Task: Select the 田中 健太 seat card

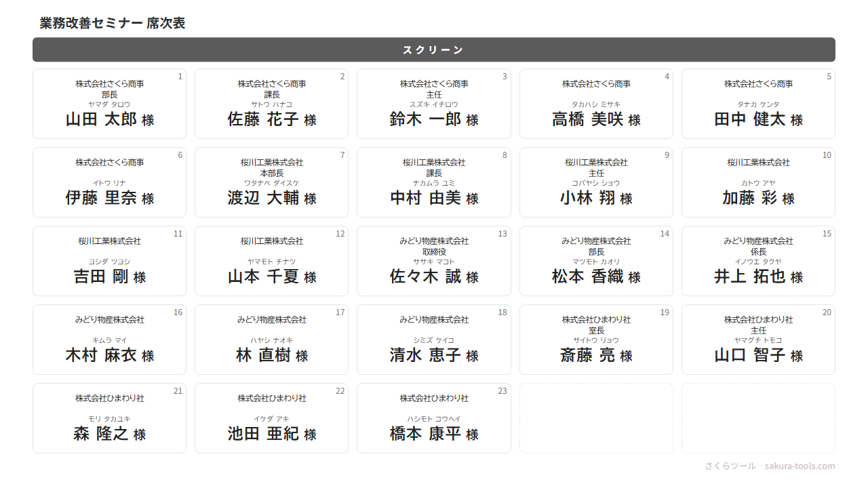Action: coord(758,104)
